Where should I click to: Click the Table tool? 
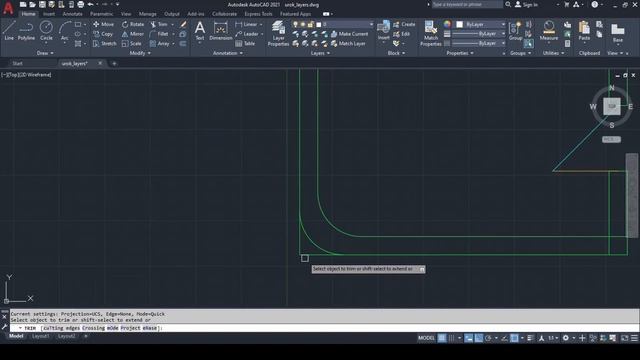pos(245,43)
